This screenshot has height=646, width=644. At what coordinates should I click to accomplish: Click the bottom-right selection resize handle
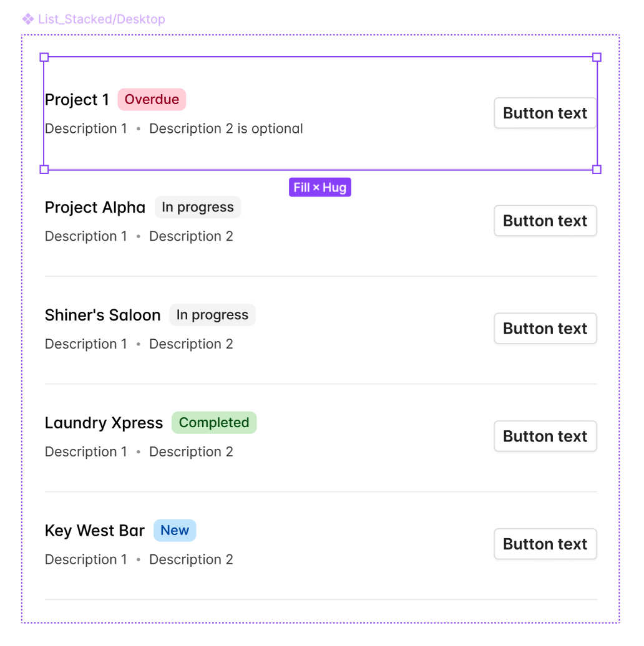[x=597, y=170]
